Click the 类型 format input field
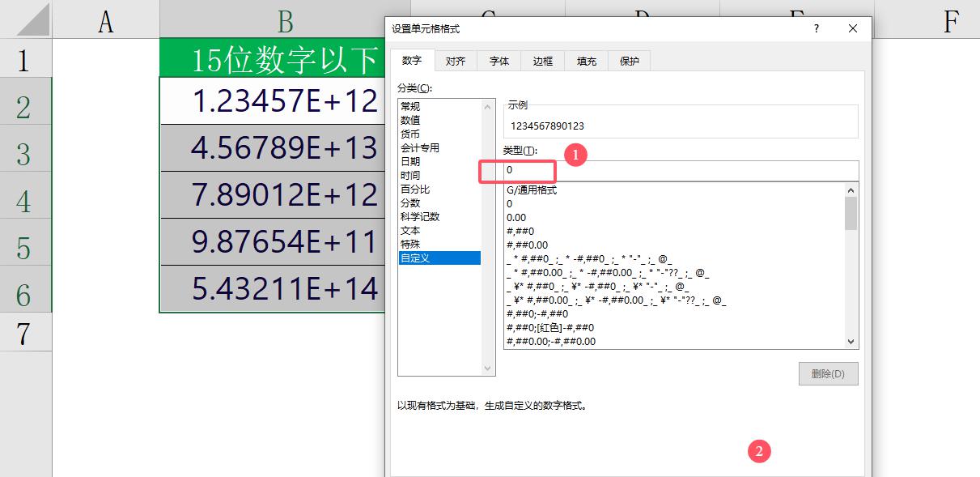 (681, 170)
